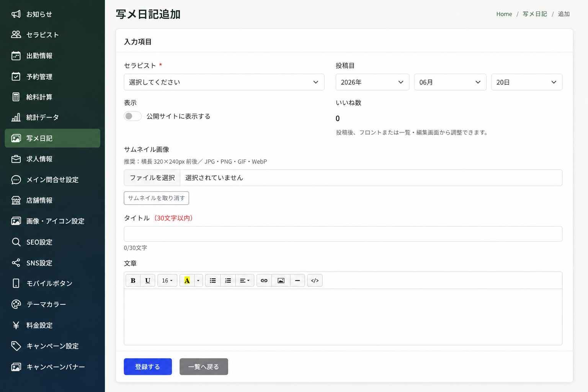Switch to code view with the </> icon

pyautogui.click(x=315, y=281)
